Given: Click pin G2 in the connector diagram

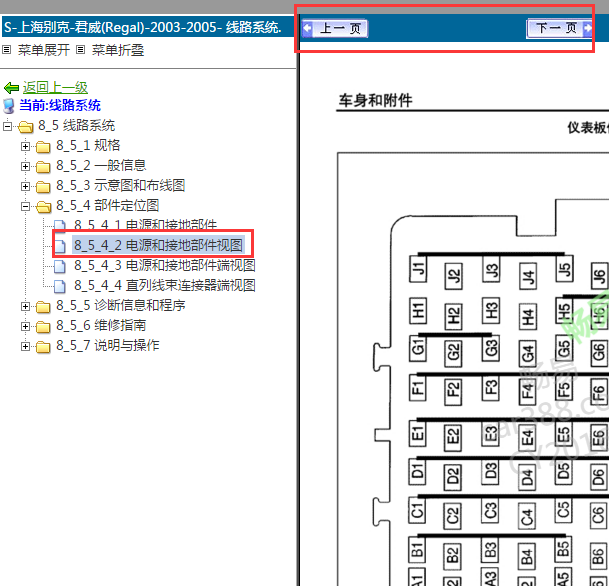Looking at the screenshot, I should (454, 352).
